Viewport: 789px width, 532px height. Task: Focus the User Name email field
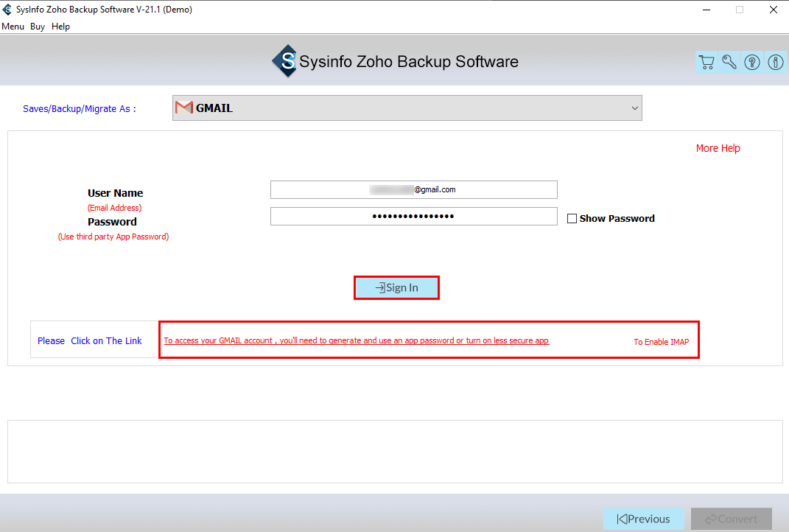point(413,190)
